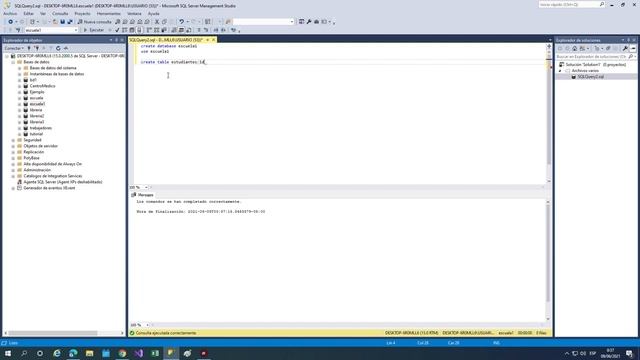Open the Ayuda menu

[x=153, y=13]
